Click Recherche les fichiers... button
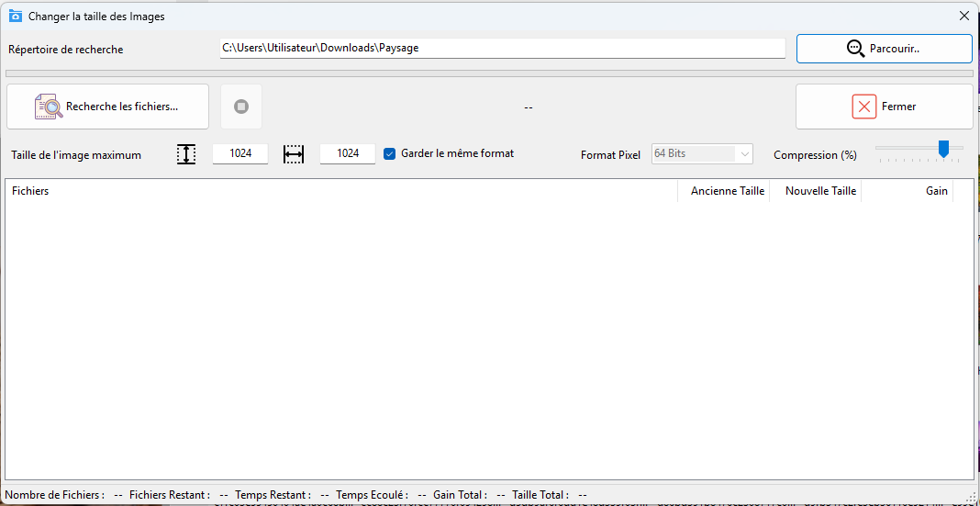The image size is (980, 506). click(107, 107)
